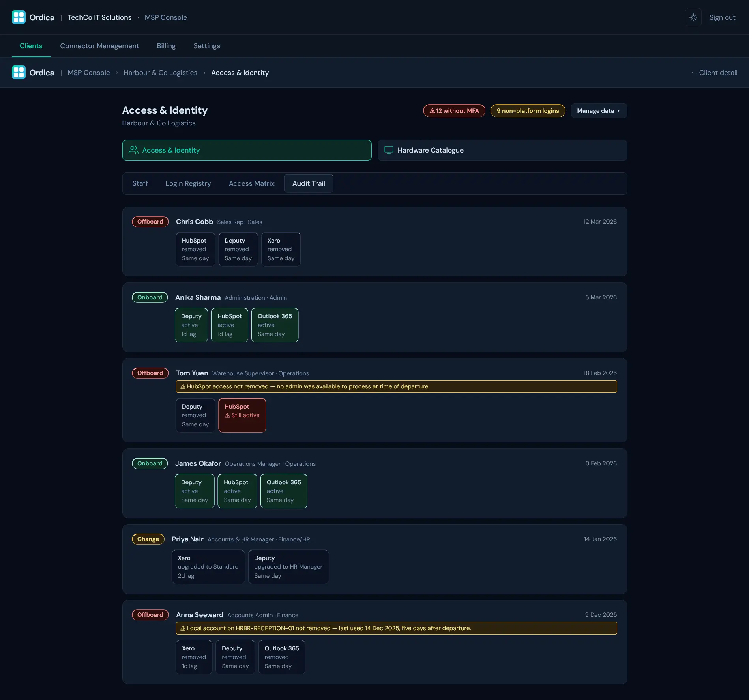Image resolution: width=749 pixels, height=700 pixels.
Task: Toggle the light/dark theme sun icon
Action: (693, 17)
